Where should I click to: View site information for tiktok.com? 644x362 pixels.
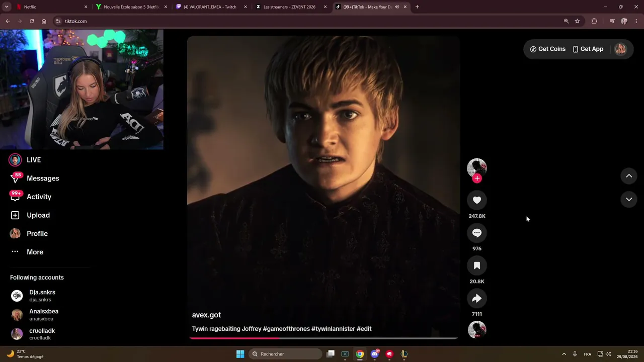[x=58, y=21]
